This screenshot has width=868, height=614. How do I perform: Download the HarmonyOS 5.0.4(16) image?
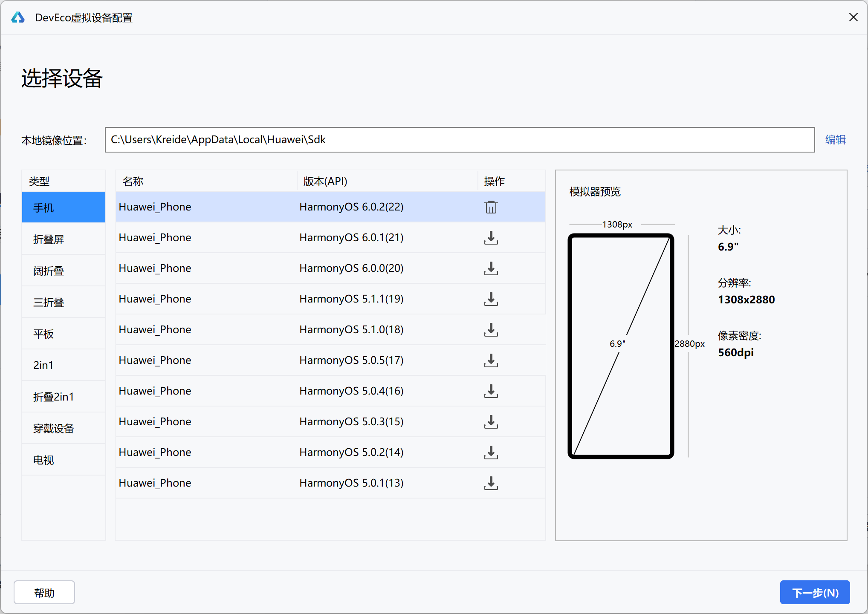pyautogui.click(x=491, y=391)
